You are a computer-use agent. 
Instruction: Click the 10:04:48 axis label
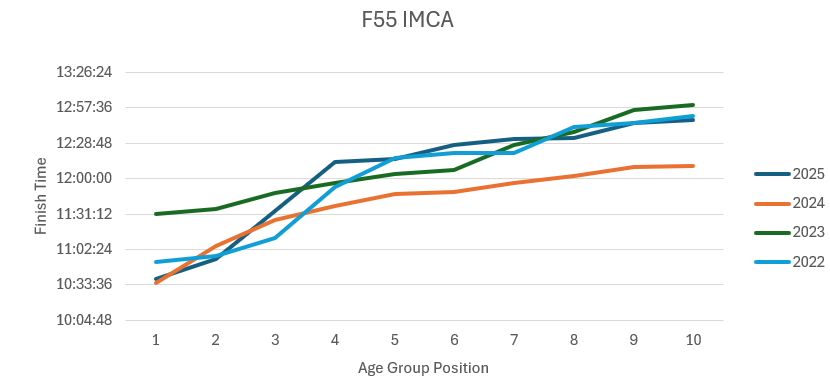(84, 320)
